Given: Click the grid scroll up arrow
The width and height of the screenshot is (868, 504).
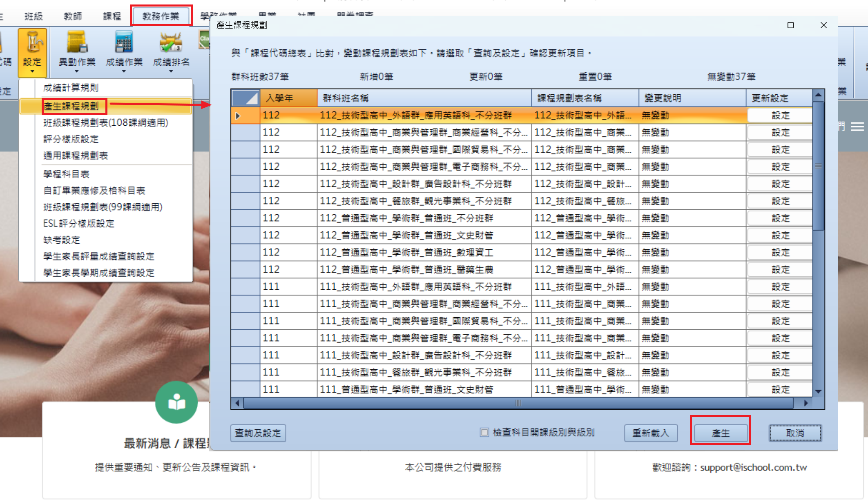Looking at the screenshot, I should pyautogui.click(x=818, y=95).
